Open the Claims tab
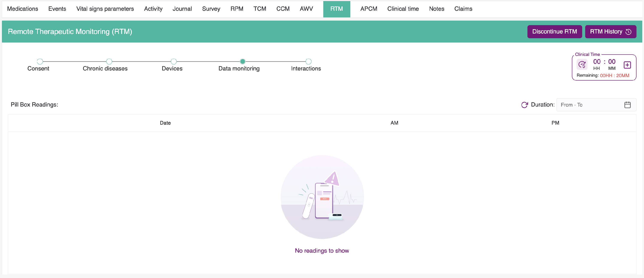644x278 pixels. [463, 9]
